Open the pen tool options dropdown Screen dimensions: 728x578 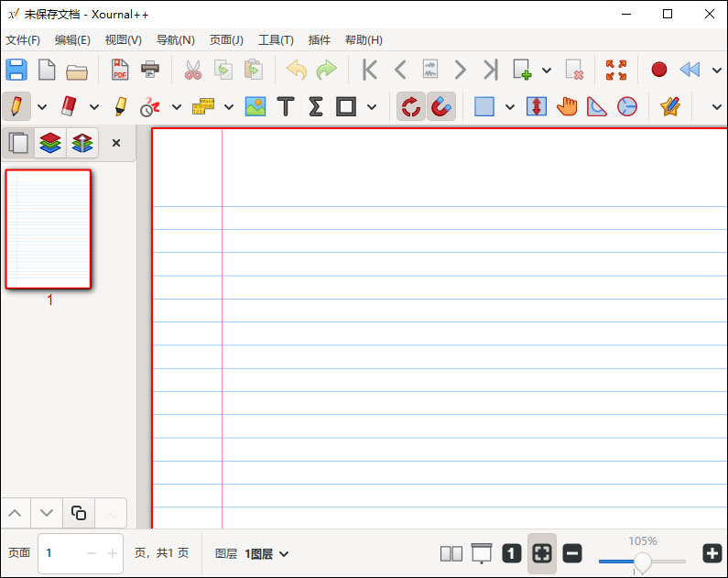tap(42, 107)
